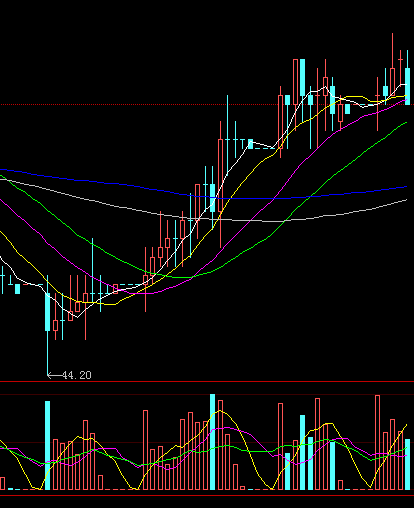Select the red divider line between price and volume panels
414x508 pixels.
point(207,381)
